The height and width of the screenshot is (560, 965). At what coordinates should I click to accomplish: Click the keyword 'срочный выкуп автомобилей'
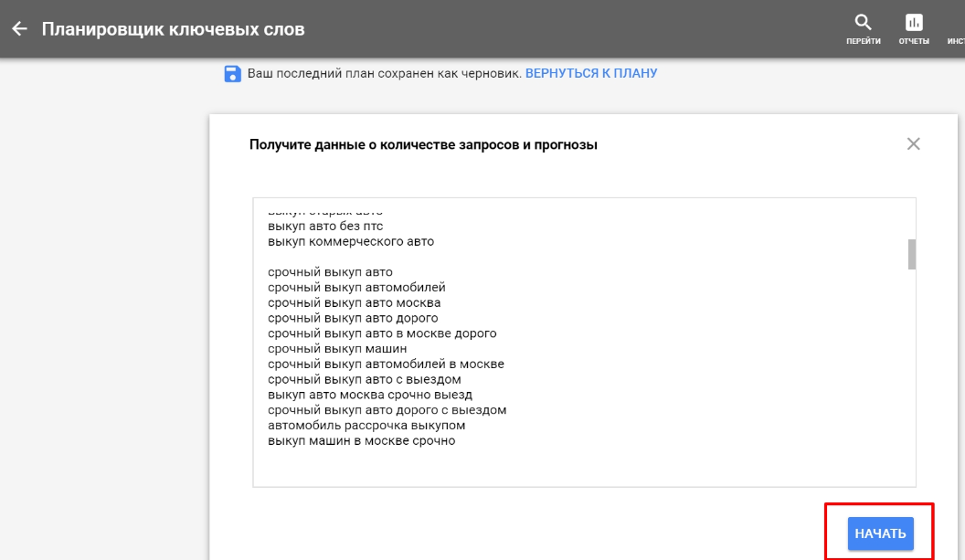click(x=356, y=288)
